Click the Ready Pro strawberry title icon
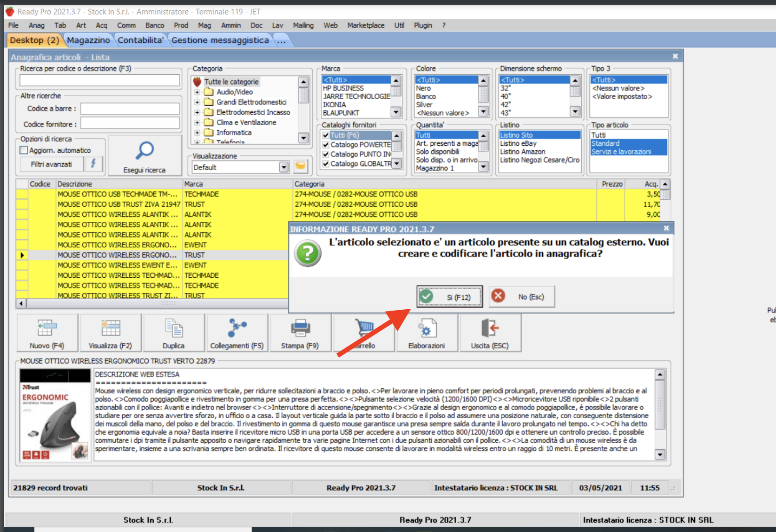 pyautogui.click(x=10, y=11)
